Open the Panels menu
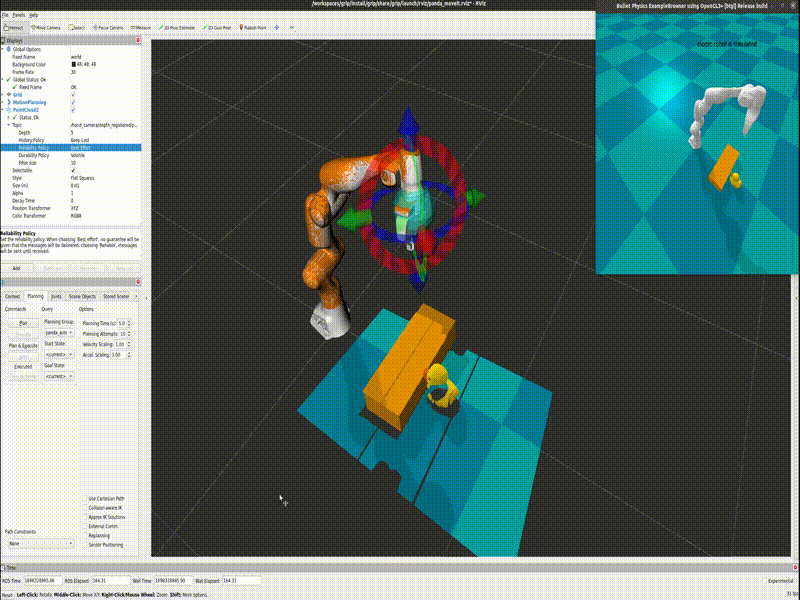 18,15
